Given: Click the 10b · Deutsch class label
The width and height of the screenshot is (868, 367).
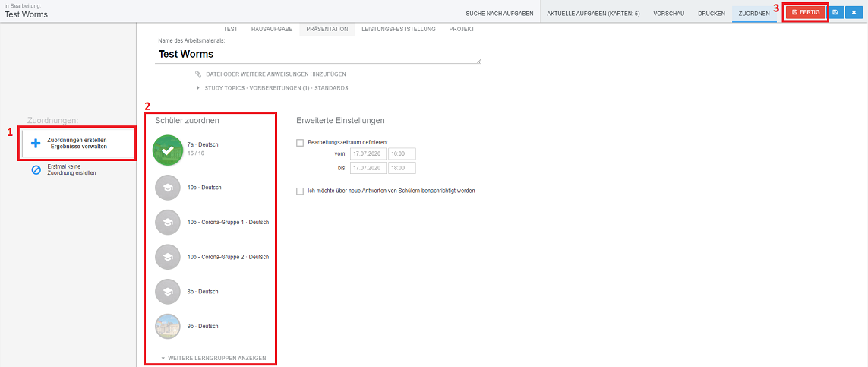Looking at the screenshot, I should (205, 188).
